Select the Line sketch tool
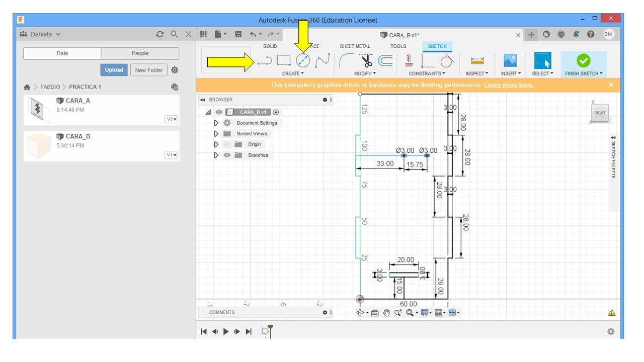 pyautogui.click(x=265, y=61)
